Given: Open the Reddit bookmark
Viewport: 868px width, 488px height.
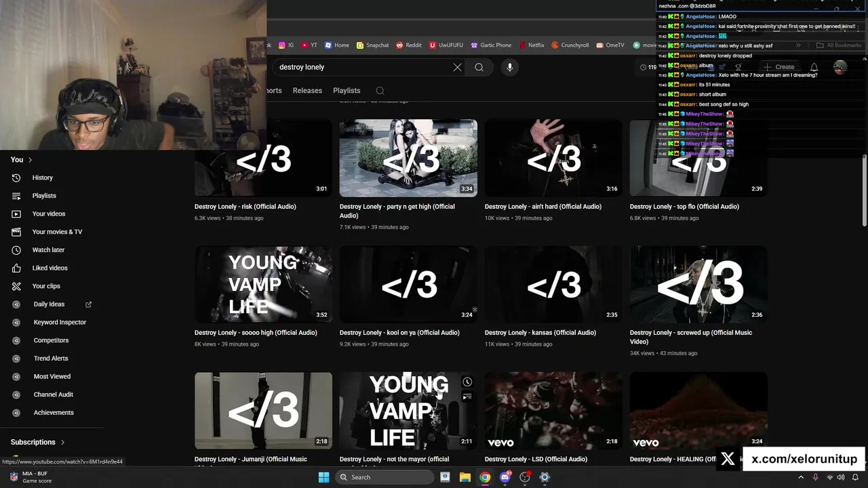Looking at the screenshot, I should pos(409,45).
